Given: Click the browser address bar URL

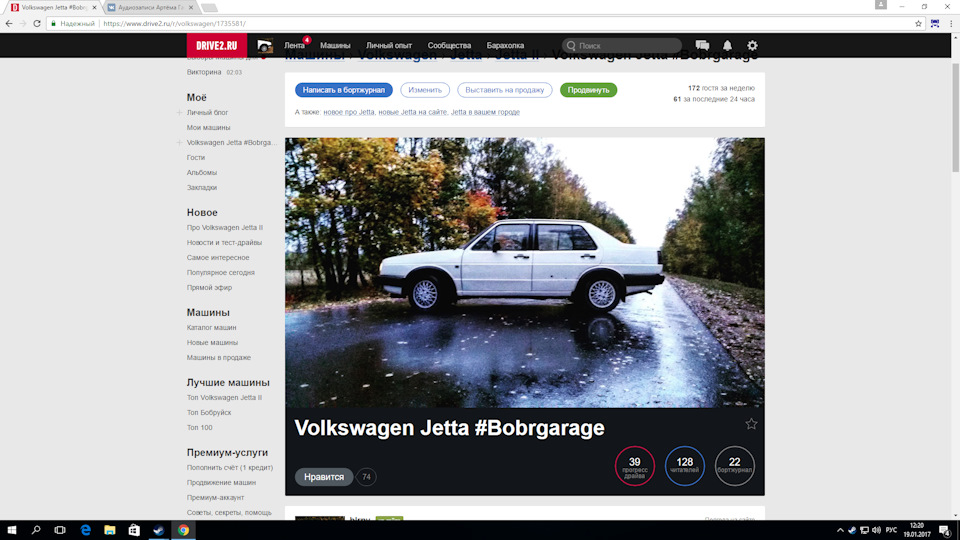Looking at the screenshot, I should 174,23.
